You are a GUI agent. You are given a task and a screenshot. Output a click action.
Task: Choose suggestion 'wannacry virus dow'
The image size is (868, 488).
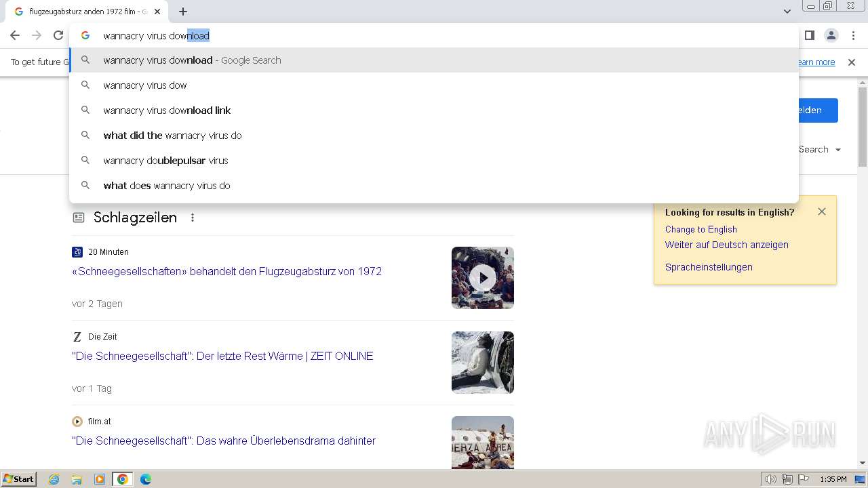[x=434, y=85]
